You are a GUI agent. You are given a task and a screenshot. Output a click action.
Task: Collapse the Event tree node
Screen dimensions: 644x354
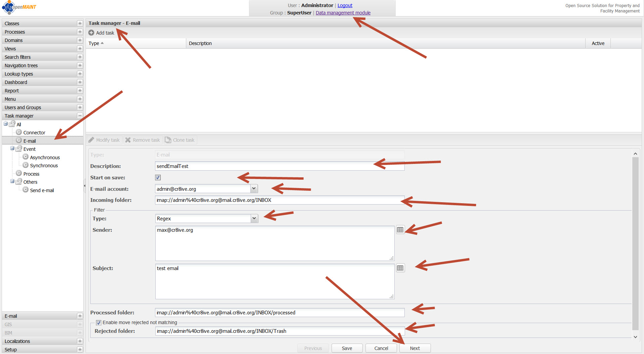coord(12,148)
